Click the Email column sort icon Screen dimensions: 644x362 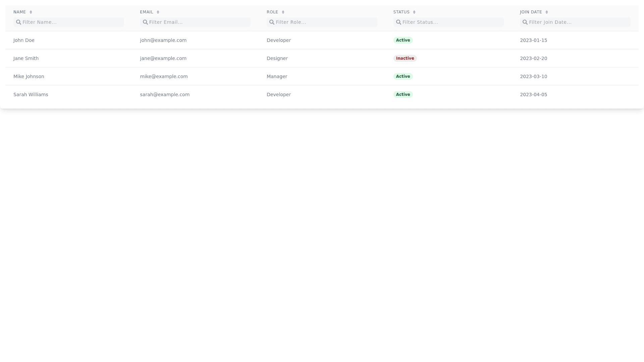pyautogui.click(x=158, y=12)
